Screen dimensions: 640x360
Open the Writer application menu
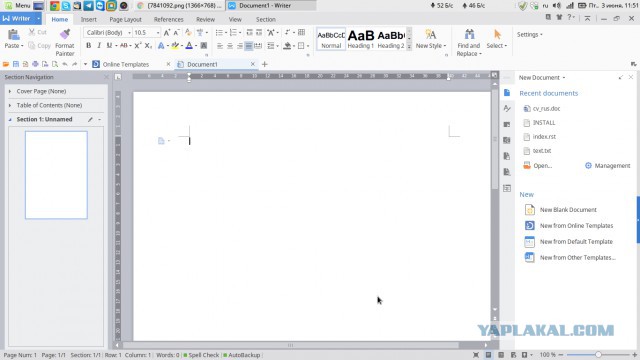pos(21,19)
